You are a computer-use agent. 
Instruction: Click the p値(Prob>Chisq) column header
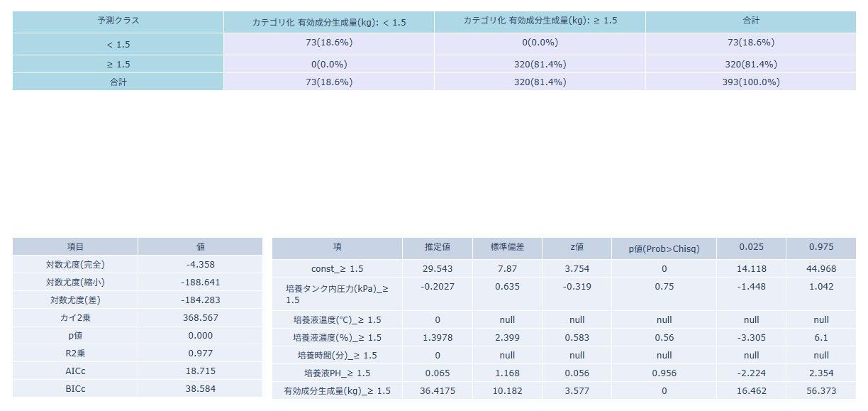tap(664, 248)
